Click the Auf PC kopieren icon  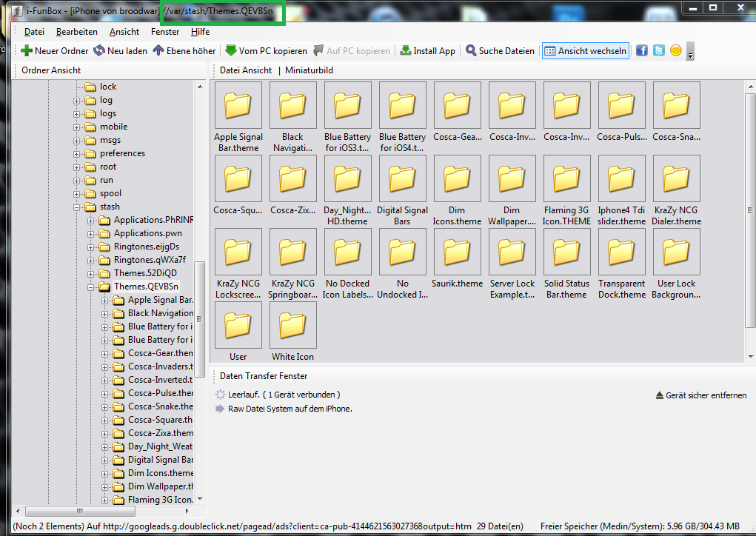[x=318, y=50]
